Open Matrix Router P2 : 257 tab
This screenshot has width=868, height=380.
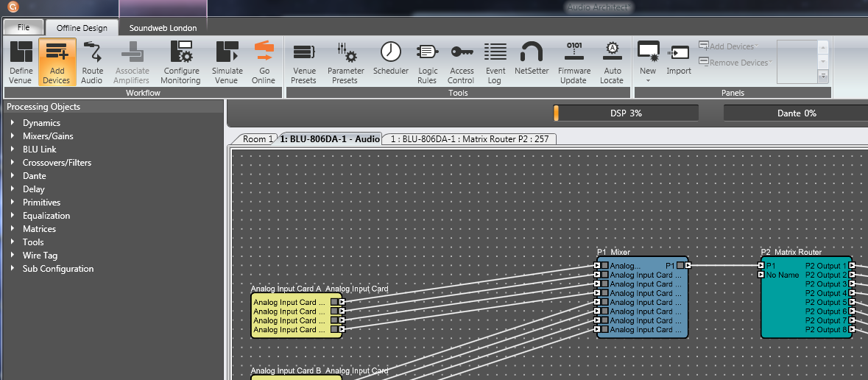click(x=470, y=139)
